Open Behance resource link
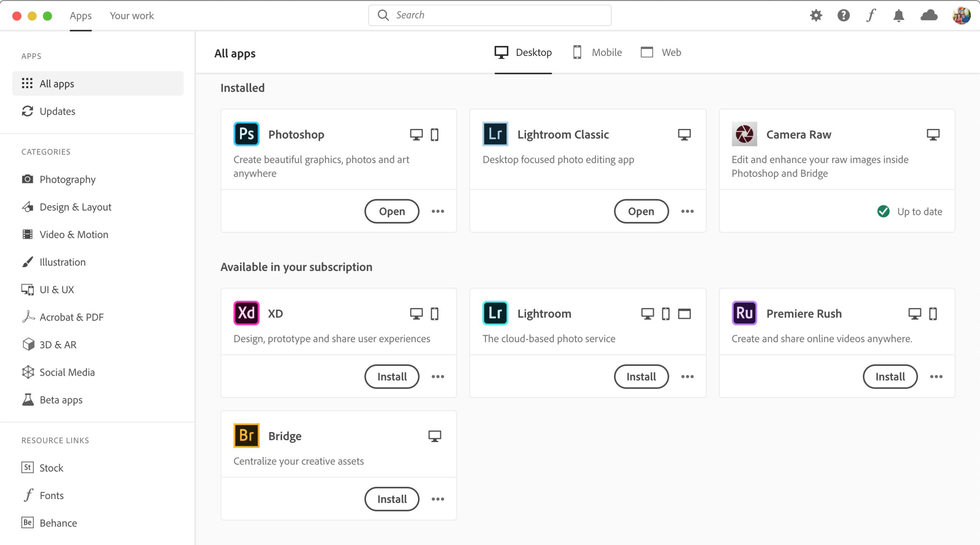Screen dimensions: 980x545 click(58, 523)
